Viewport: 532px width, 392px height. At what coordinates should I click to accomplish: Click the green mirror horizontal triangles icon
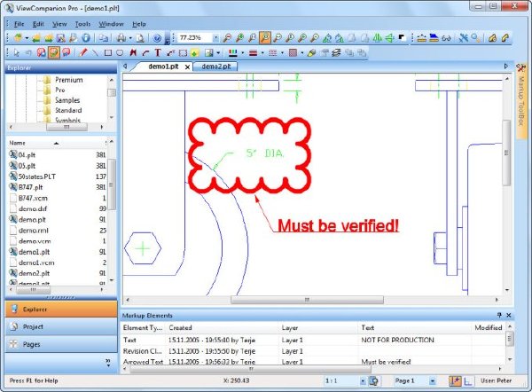pos(377,37)
